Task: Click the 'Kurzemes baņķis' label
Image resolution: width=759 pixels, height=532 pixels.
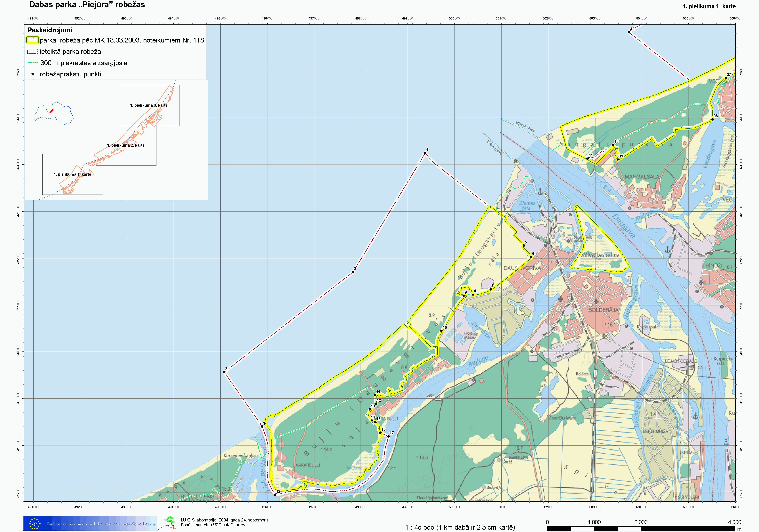Action: coord(240,455)
